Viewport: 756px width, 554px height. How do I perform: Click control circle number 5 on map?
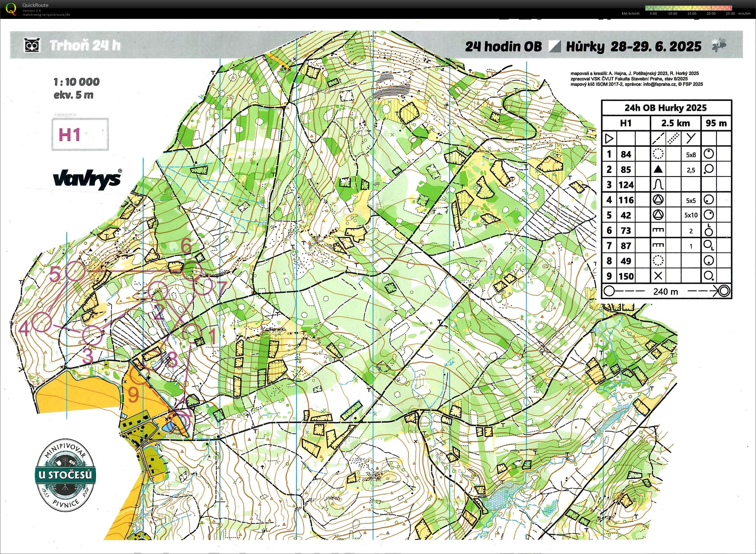[x=75, y=271]
